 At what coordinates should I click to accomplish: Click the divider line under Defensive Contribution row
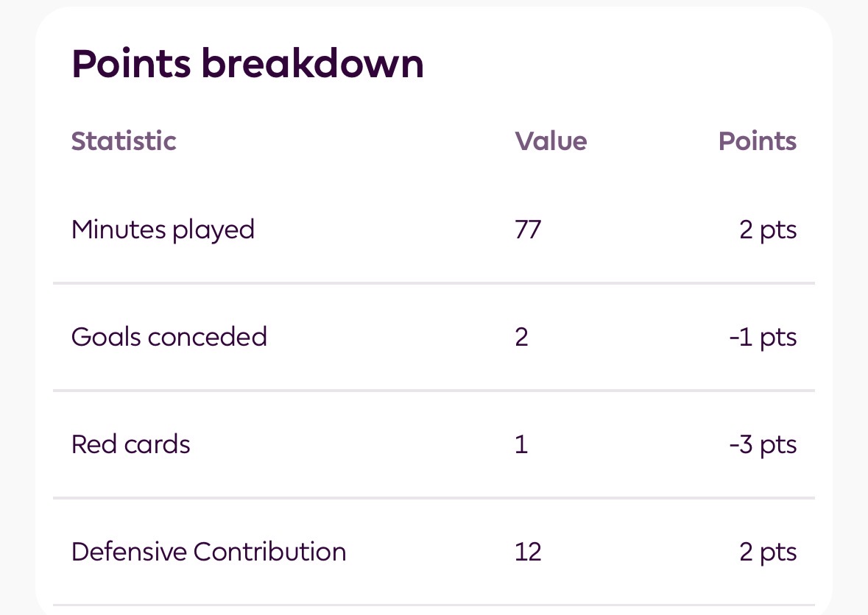(x=434, y=605)
